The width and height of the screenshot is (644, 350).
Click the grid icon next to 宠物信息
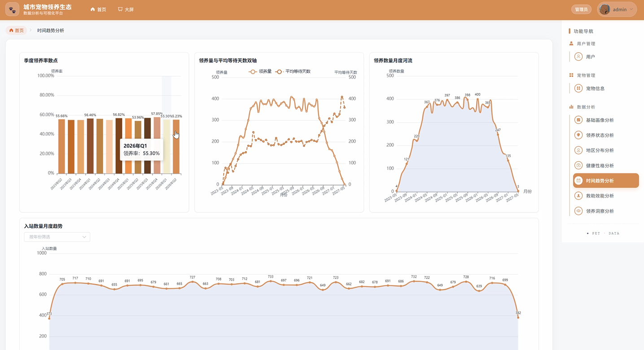coord(578,89)
